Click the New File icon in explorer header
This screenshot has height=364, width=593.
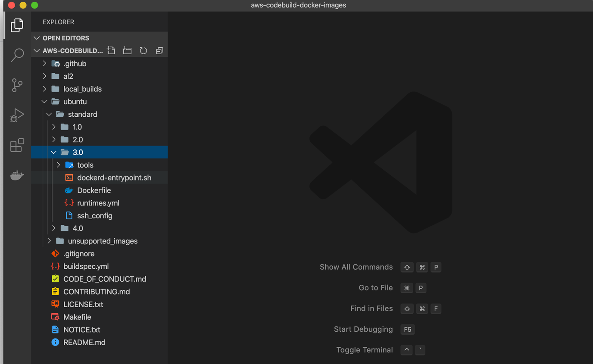tap(111, 50)
